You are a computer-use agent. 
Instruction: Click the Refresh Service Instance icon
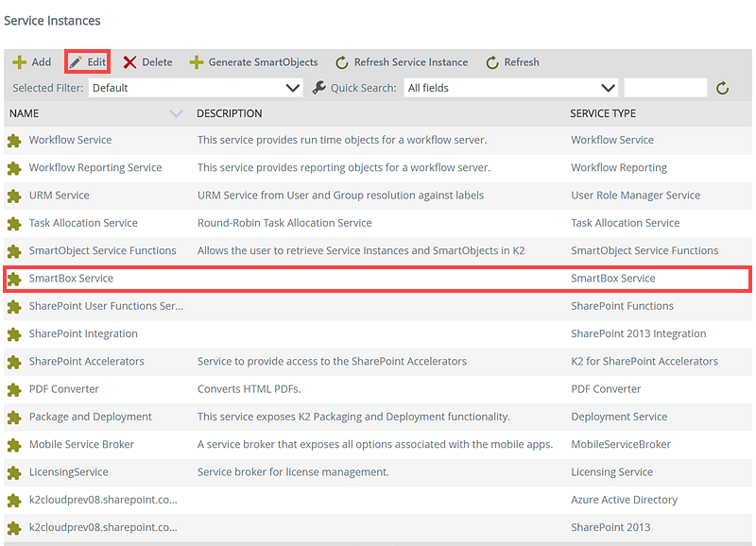click(x=342, y=62)
